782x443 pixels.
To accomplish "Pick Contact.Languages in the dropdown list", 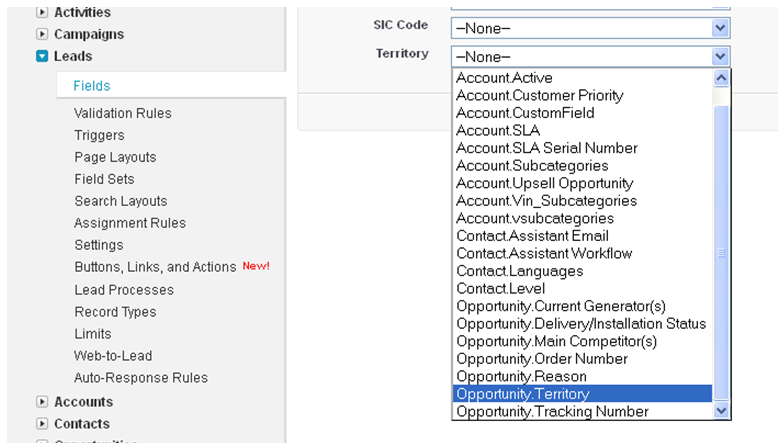I will [519, 271].
